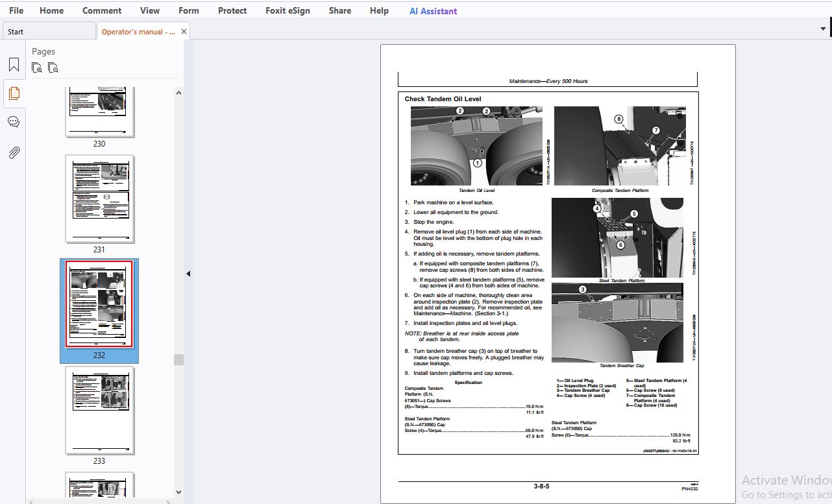Click the "Composite Tandem Platform" figure caption

[x=620, y=191]
